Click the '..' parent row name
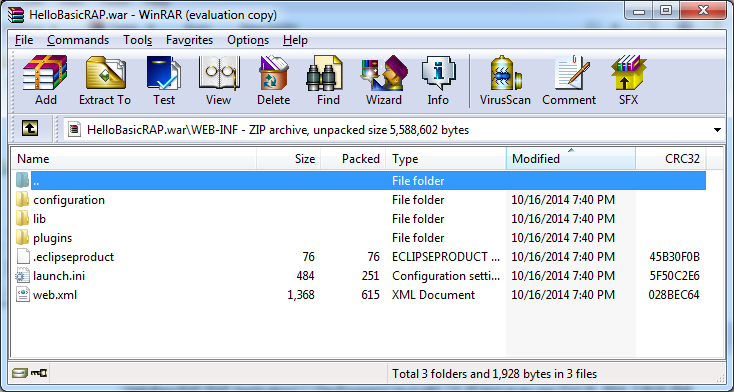 coord(36,181)
